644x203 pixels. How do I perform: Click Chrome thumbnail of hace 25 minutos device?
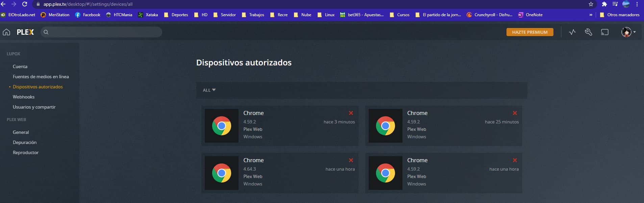click(386, 126)
